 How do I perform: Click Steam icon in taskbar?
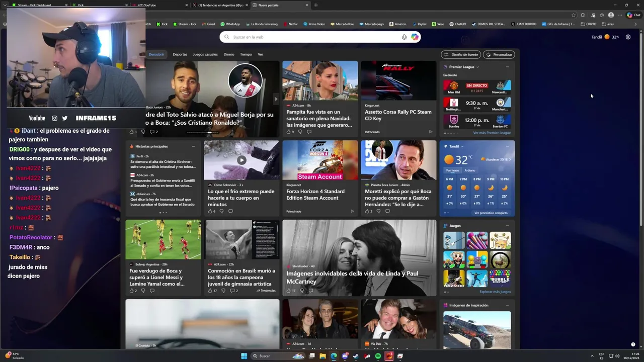[356, 356]
